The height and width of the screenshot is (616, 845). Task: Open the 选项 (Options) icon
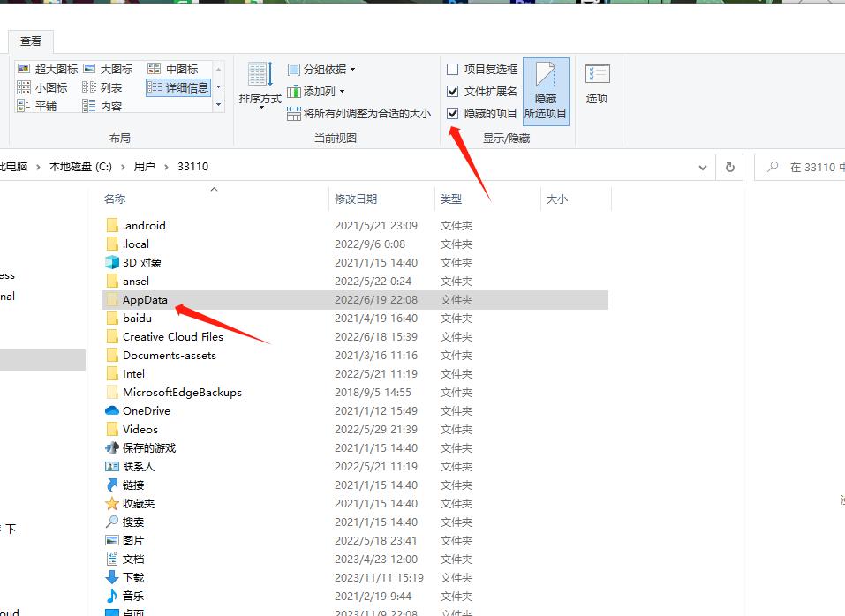(x=596, y=86)
